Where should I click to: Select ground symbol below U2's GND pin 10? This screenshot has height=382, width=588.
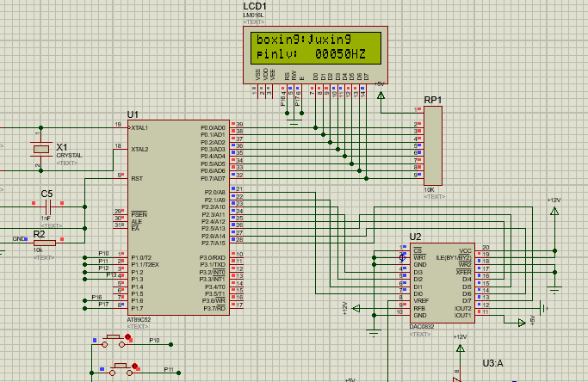374,333
